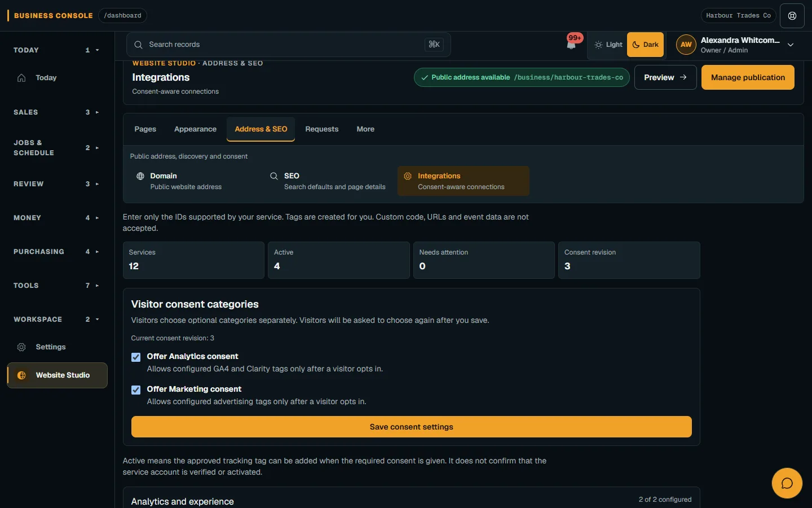The image size is (812, 508).
Task: Expand the JOBS & SCHEDULE section
Action: coord(56,148)
